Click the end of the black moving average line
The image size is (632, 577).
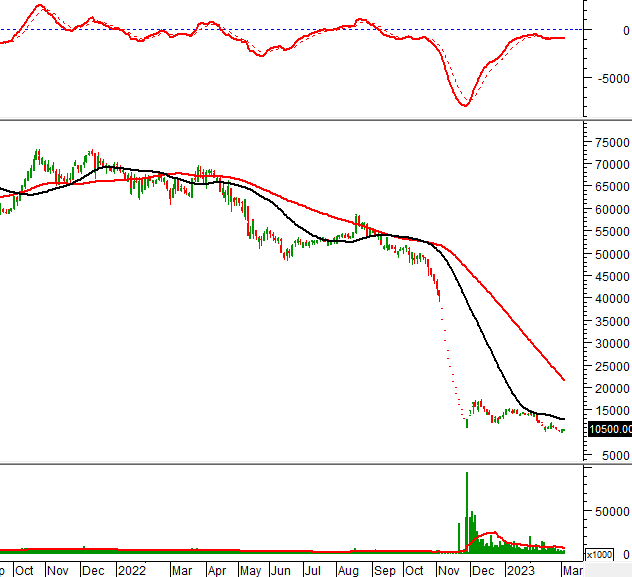565,419
